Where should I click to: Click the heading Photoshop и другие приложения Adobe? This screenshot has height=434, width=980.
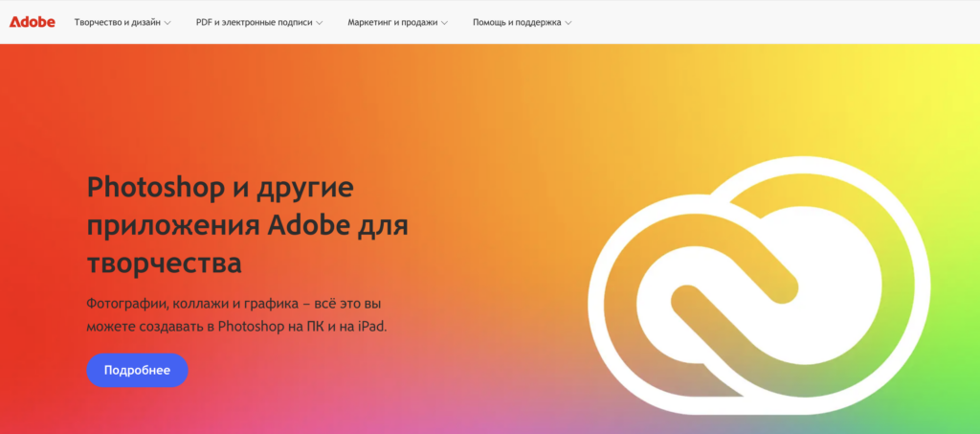[247, 225]
